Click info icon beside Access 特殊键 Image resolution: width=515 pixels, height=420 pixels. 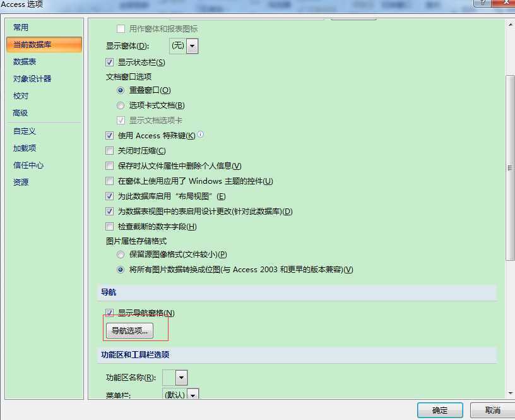[x=200, y=134]
